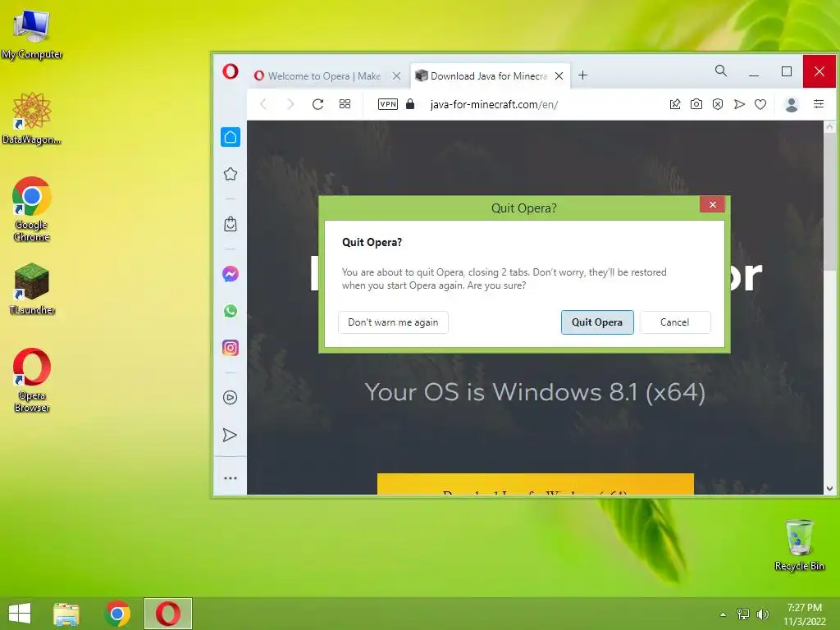Click the padlock site security icon
840x630 pixels.
pos(410,104)
